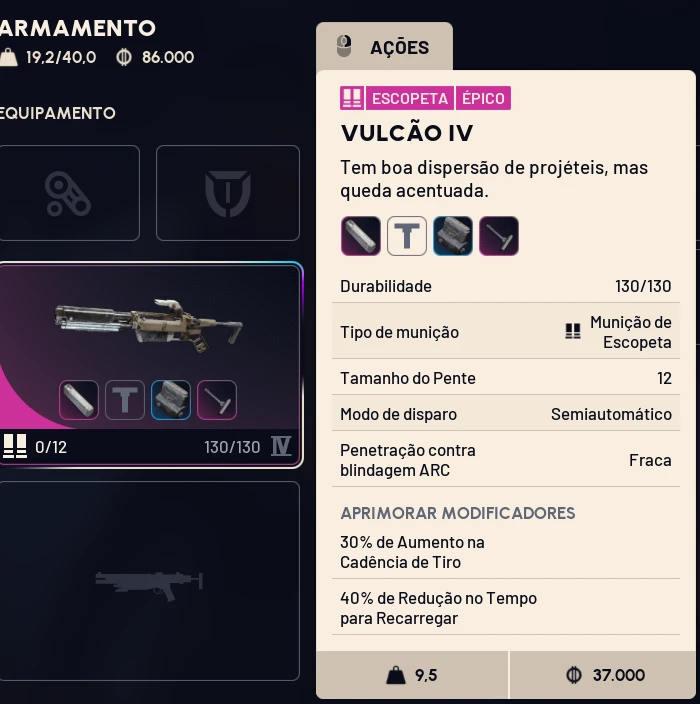This screenshot has width=700, height=704.
Task: Click the 37.000 value at tooltip bottom
Action: pyautogui.click(x=619, y=675)
